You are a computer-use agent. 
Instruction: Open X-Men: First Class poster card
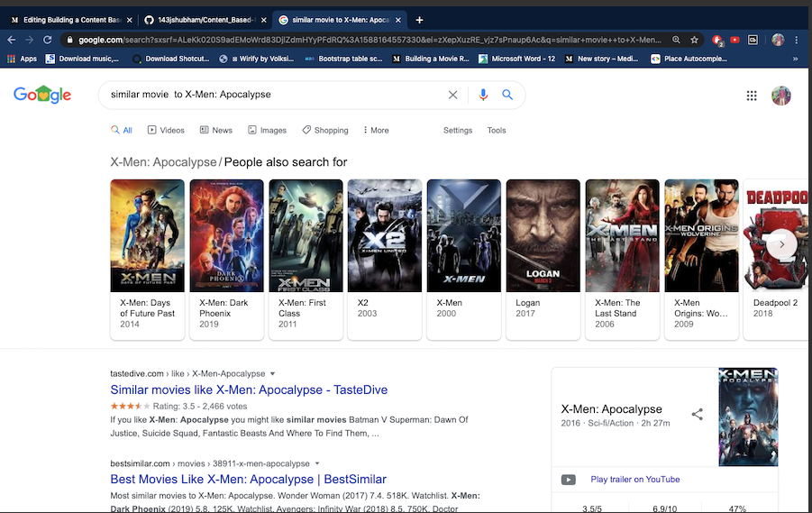point(306,260)
